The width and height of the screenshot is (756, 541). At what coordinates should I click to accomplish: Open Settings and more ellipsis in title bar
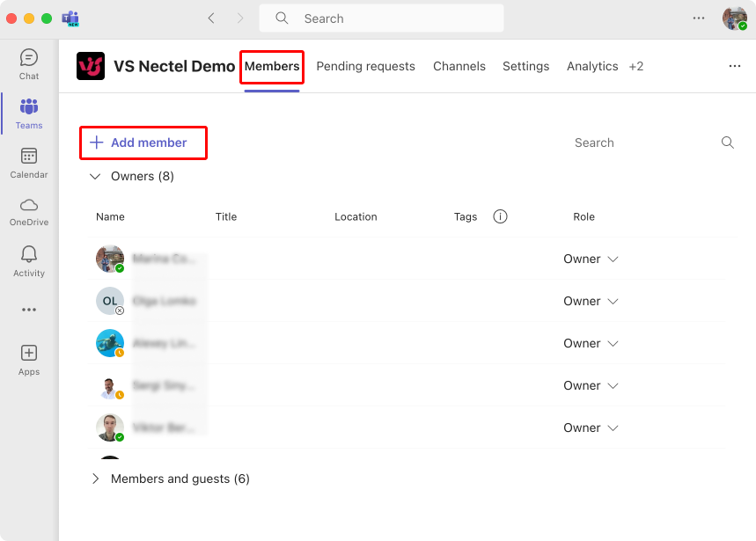coord(699,18)
